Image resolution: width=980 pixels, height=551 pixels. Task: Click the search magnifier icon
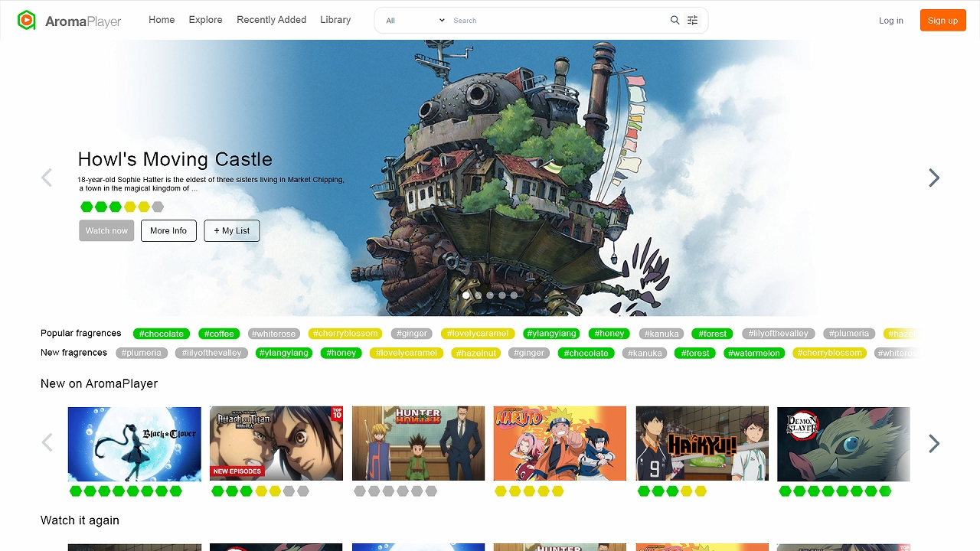675,21
